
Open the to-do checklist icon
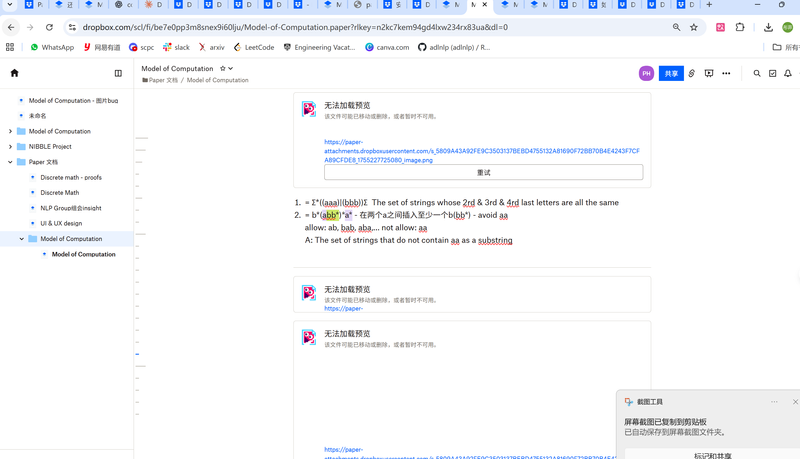coord(772,73)
